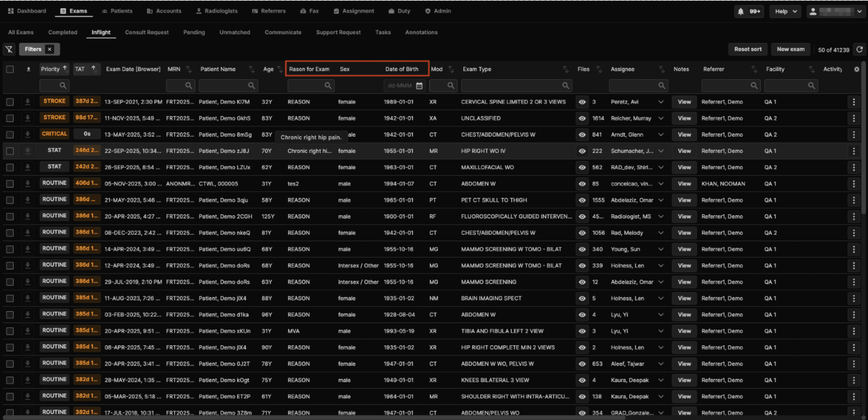This screenshot has width=868, height=420.
Task: Download the CERVICAL SPINE LIMITED exam row
Action: tap(27, 102)
